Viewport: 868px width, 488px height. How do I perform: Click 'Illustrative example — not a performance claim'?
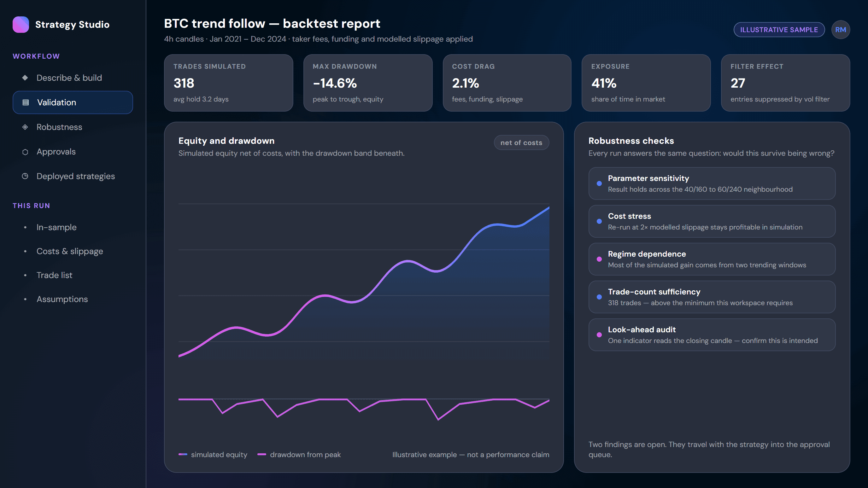(x=471, y=455)
